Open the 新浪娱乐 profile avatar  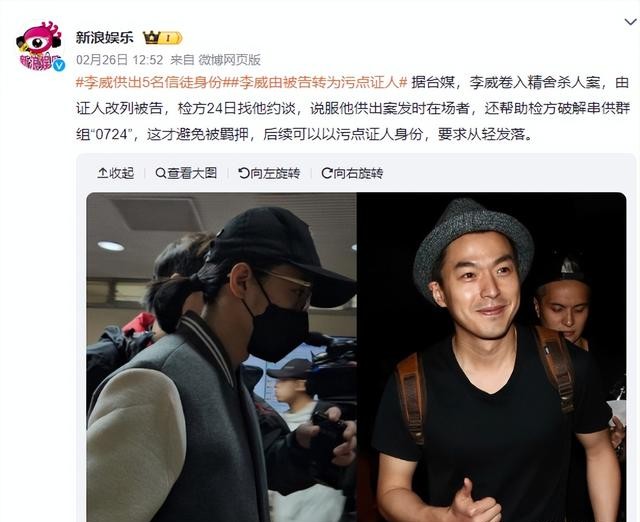click(41, 46)
